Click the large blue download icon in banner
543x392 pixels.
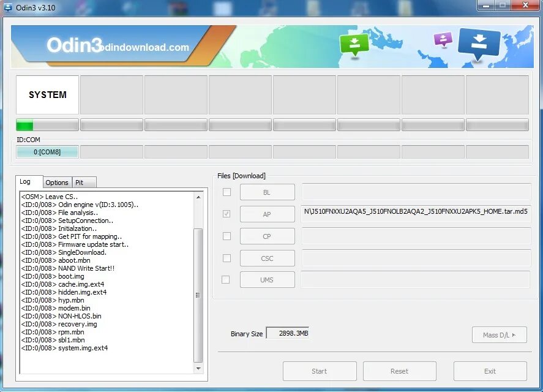coord(479,44)
